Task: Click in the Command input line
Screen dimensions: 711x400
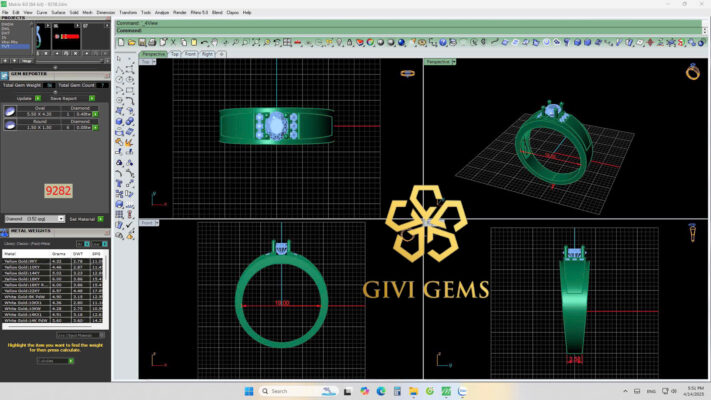Action: pyautogui.click(x=408, y=30)
